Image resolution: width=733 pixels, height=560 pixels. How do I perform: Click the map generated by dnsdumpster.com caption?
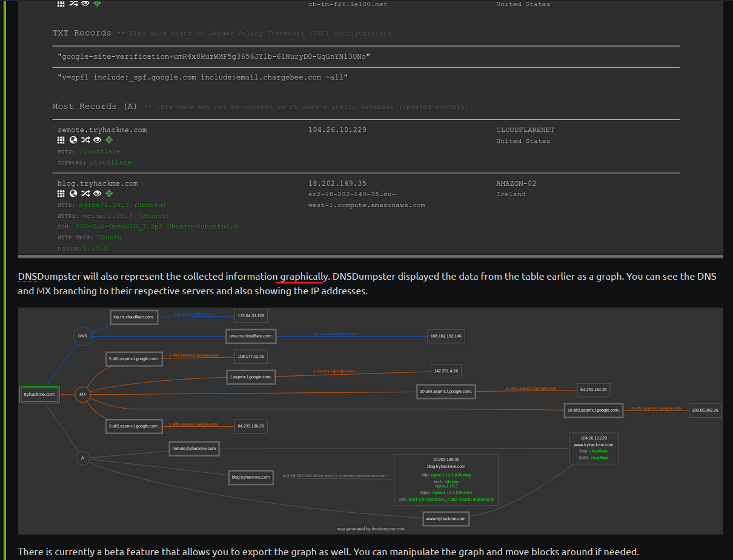coord(370,529)
